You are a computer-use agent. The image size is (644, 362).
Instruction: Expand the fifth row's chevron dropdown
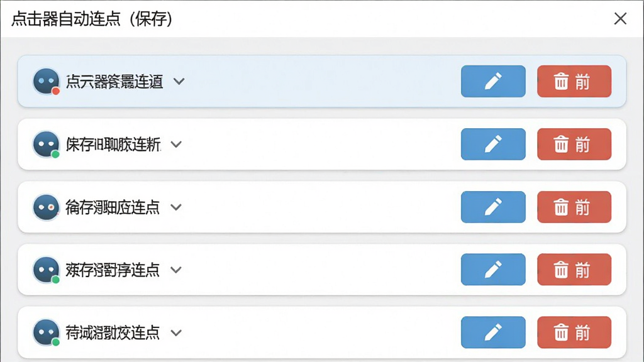pyautogui.click(x=176, y=332)
